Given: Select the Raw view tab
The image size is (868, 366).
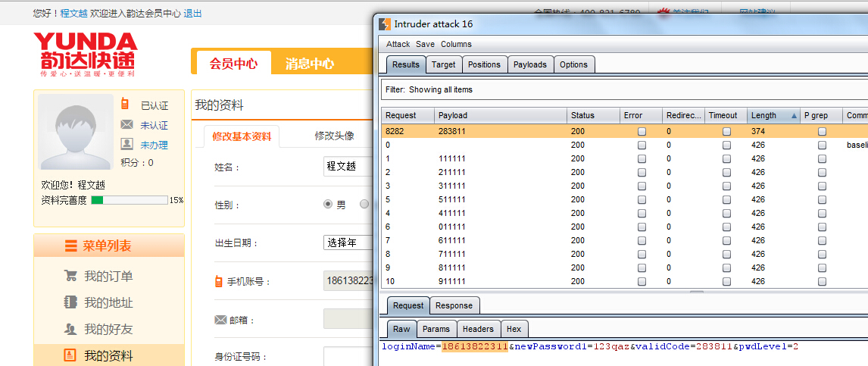Looking at the screenshot, I should [401, 329].
